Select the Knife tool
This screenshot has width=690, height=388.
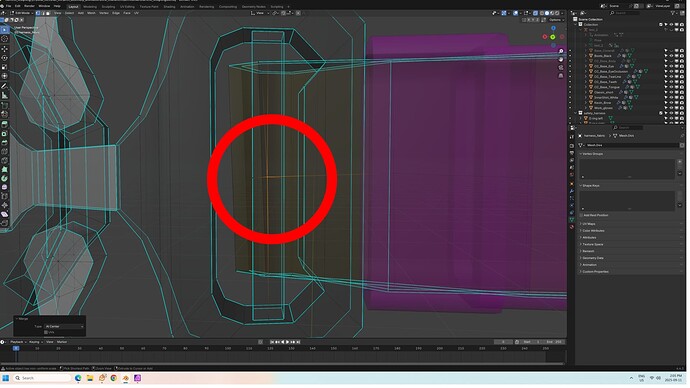(4, 161)
